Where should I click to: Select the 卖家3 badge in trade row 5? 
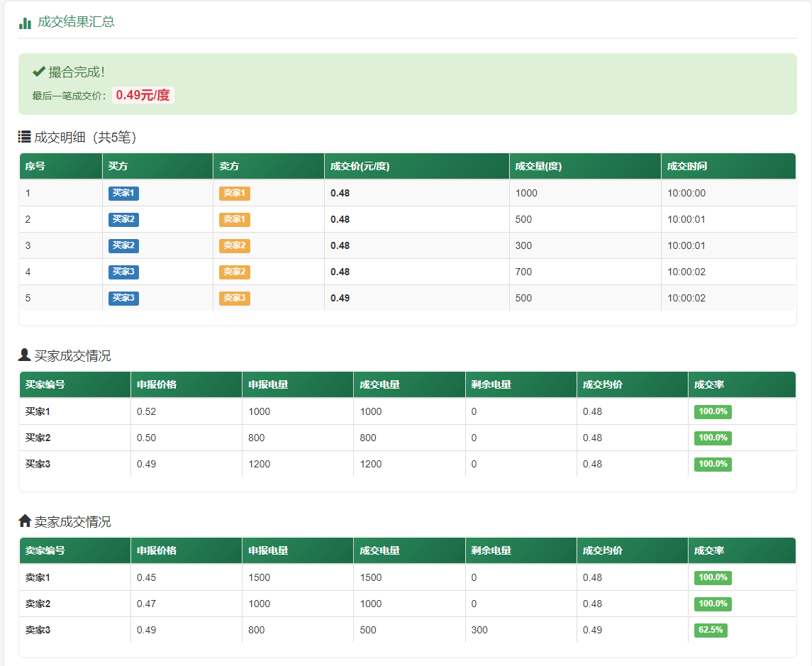[x=234, y=298]
